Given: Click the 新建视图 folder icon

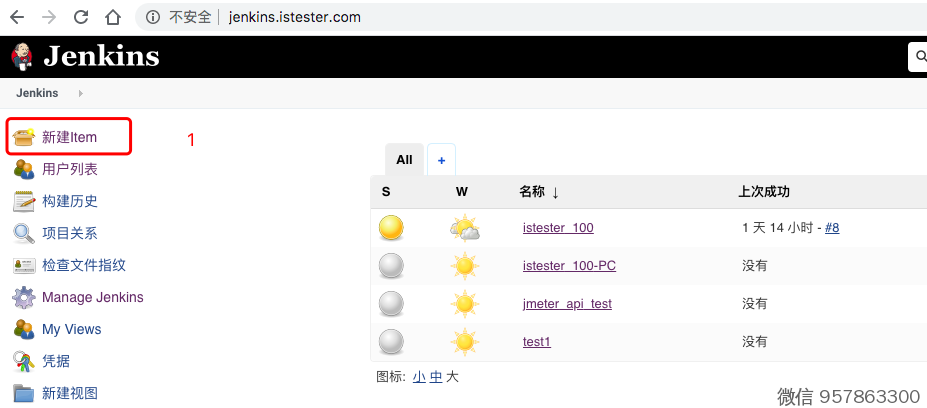Looking at the screenshot, I should pos(24,393).
